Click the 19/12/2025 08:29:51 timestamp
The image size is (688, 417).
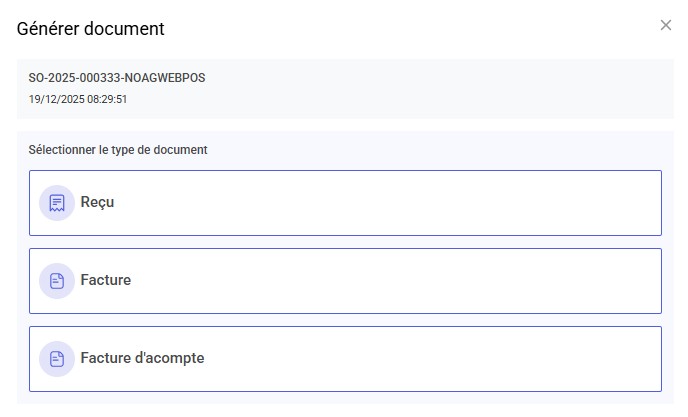click(78, 99)
